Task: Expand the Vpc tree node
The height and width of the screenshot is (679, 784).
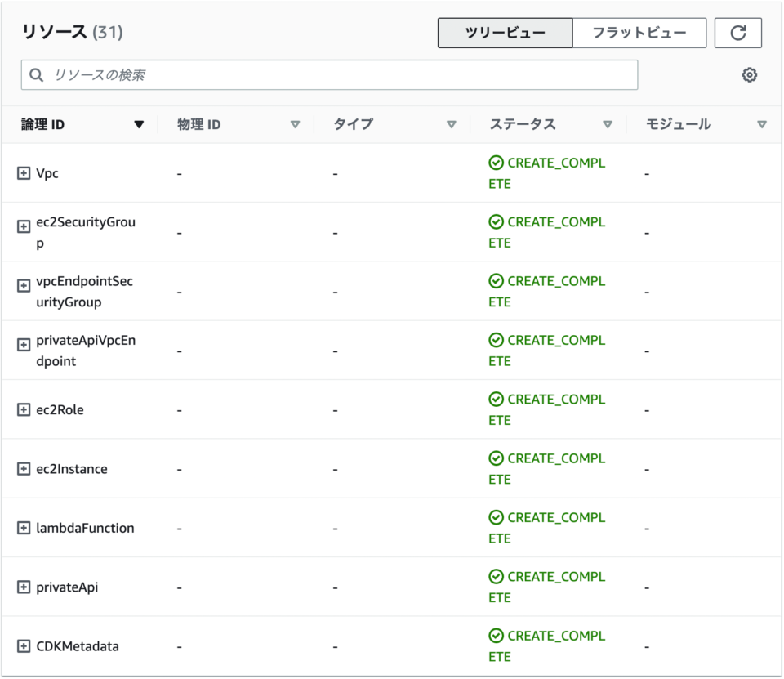Action: point(24,173)
